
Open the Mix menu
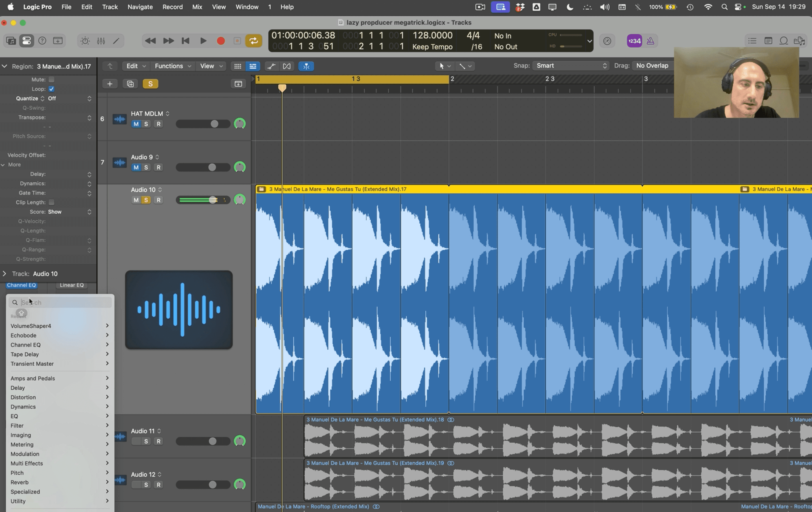pyautogui.click(x=197, y=7)
